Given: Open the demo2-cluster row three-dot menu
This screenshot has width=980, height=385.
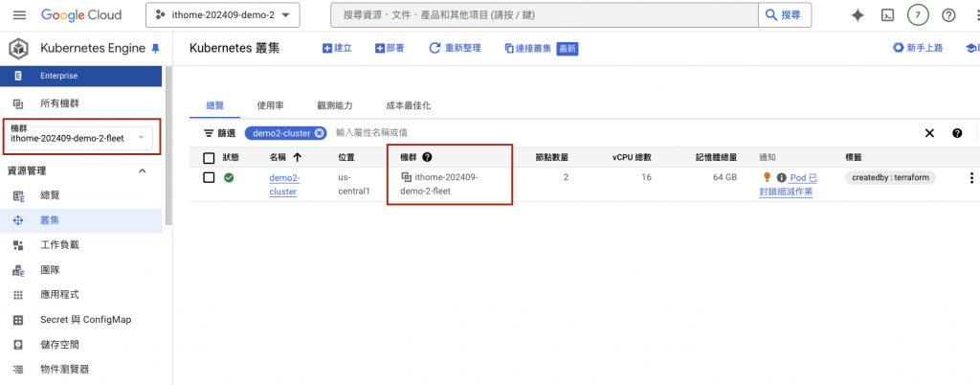Looking at the screenshot, I should tap(971, 178).
